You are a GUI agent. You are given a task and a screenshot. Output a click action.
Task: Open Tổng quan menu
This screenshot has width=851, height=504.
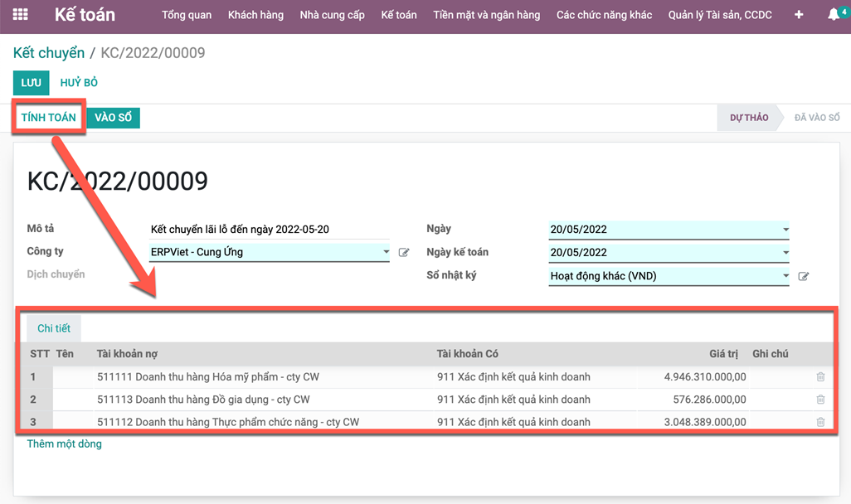point(187,15)
